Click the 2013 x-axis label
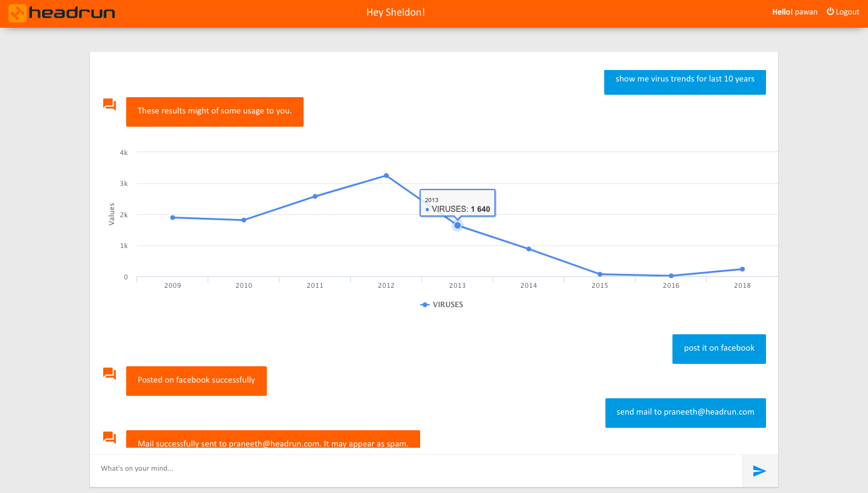 [x=458, y=286]
